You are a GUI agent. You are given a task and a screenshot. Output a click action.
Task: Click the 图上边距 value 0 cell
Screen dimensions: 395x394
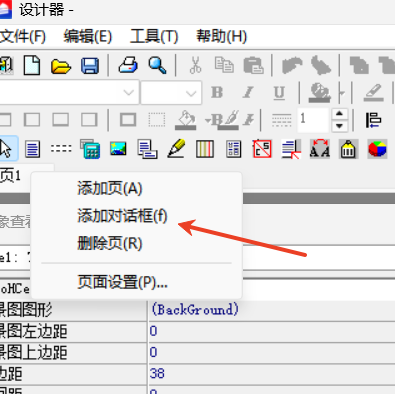(x=272, y=353)
